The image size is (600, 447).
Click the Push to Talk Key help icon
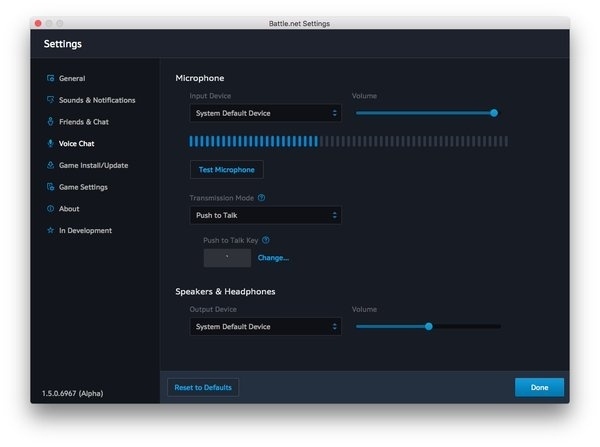266,240
